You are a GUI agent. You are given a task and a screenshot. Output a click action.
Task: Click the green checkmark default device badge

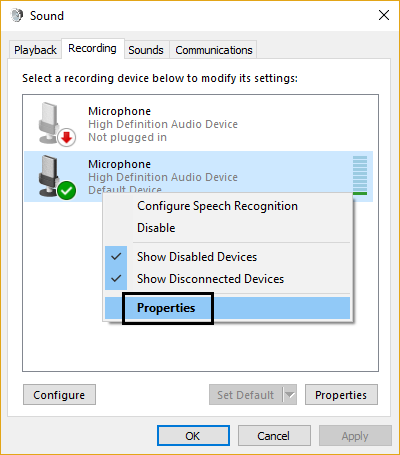click(67, 190)
